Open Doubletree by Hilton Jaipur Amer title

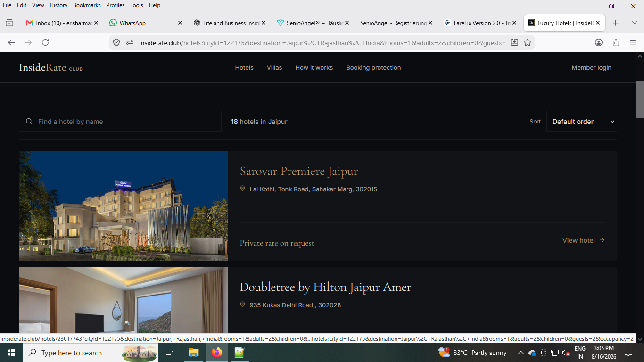(x=325, y=287)
